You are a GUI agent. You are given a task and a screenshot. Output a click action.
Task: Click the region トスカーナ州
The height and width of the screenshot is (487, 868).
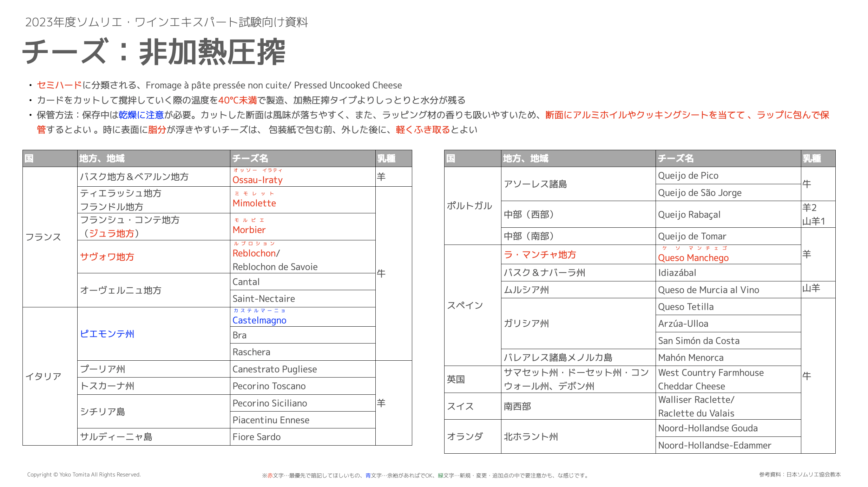point(107,386)
